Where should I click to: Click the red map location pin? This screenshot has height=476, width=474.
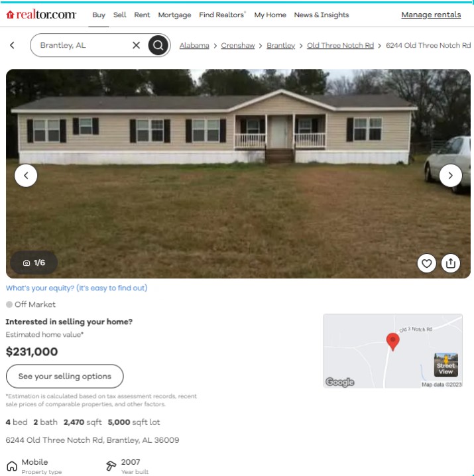pos(392,341)
